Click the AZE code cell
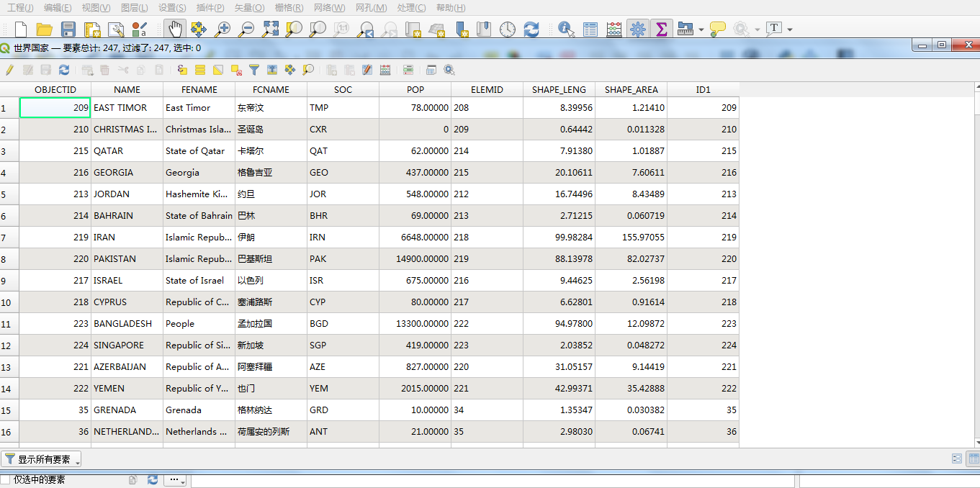 pyautogui.click(x=343, y=367)
